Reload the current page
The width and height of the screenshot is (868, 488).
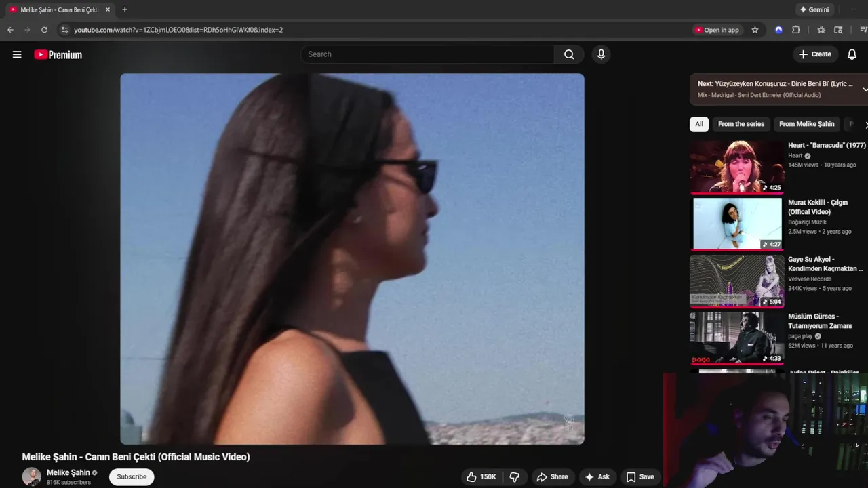[44, 30]
